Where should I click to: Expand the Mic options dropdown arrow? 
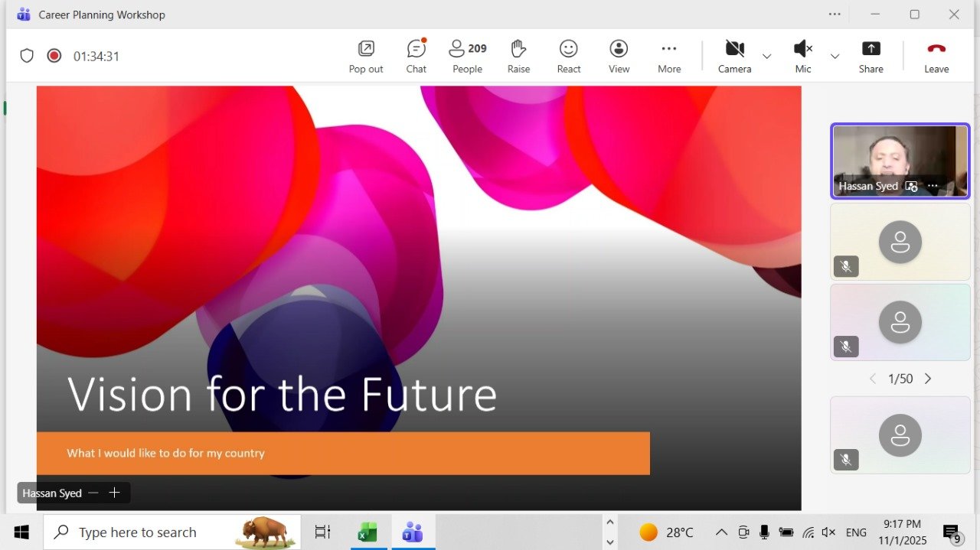click(835, 57)
